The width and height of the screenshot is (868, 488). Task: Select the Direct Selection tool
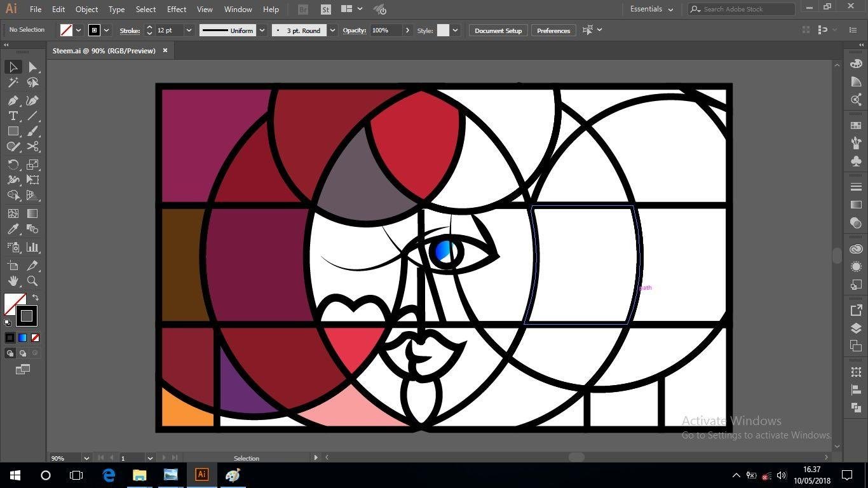[32, 67]
